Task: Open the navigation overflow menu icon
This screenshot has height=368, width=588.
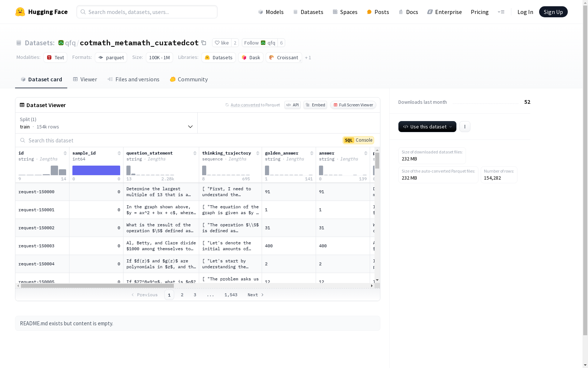Action: 501,12
